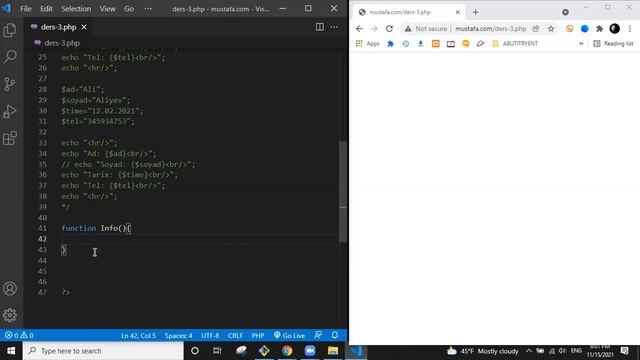Screen dimensions: 640x360
Task: Open the File menu
Action: pyautogui.click(x=26, y=9)
